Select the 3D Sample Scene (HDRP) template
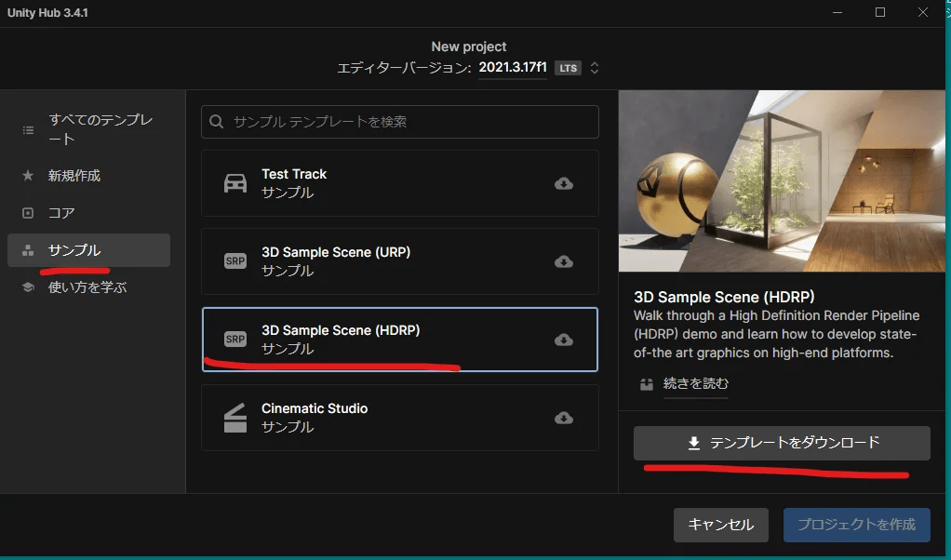This screenshot has height=560, width=951. [400, 340]
